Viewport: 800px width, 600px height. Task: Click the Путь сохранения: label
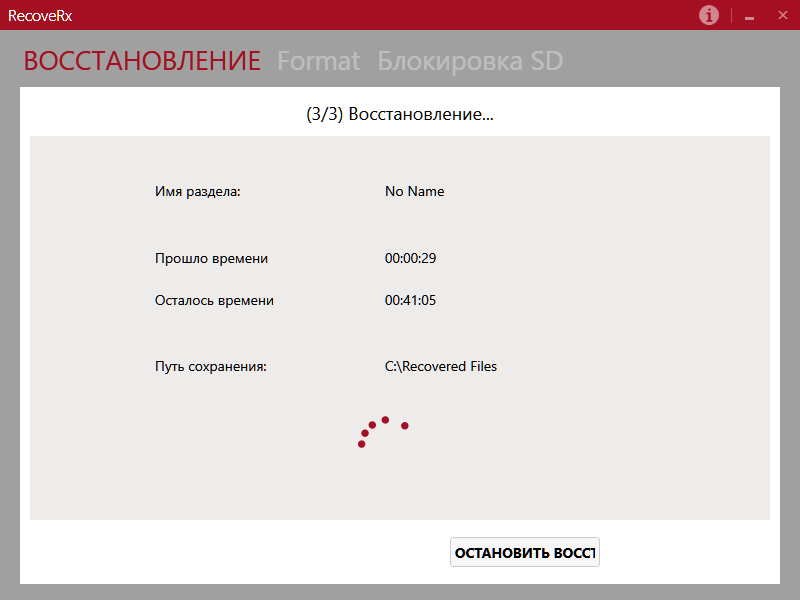point(211,367)
